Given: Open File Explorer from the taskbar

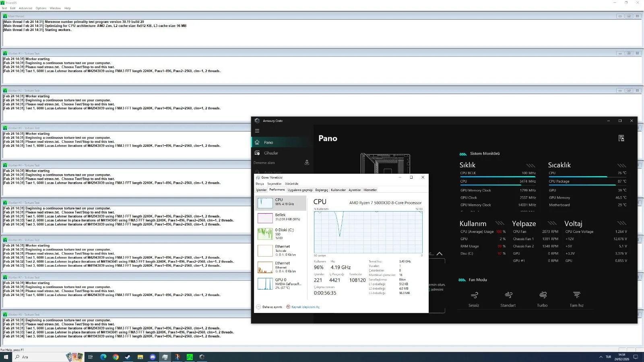Looking at the screenshot, I should [140, 357].
